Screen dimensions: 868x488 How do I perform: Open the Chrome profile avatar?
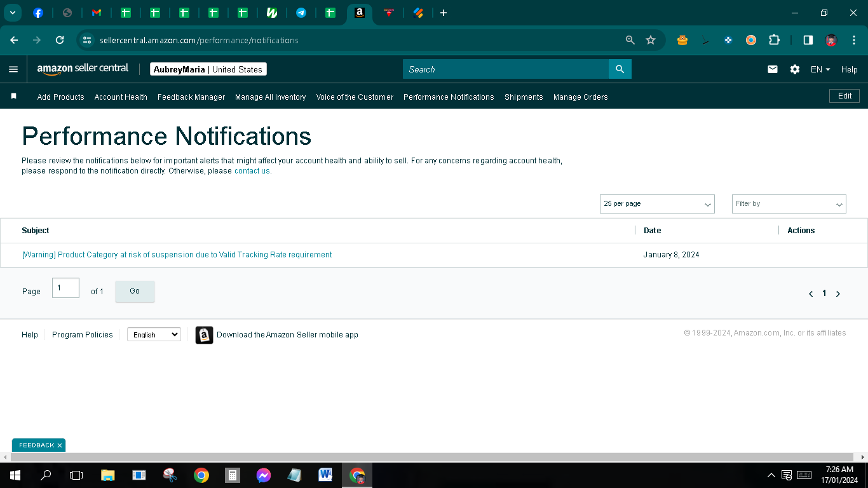coord(831,40)
